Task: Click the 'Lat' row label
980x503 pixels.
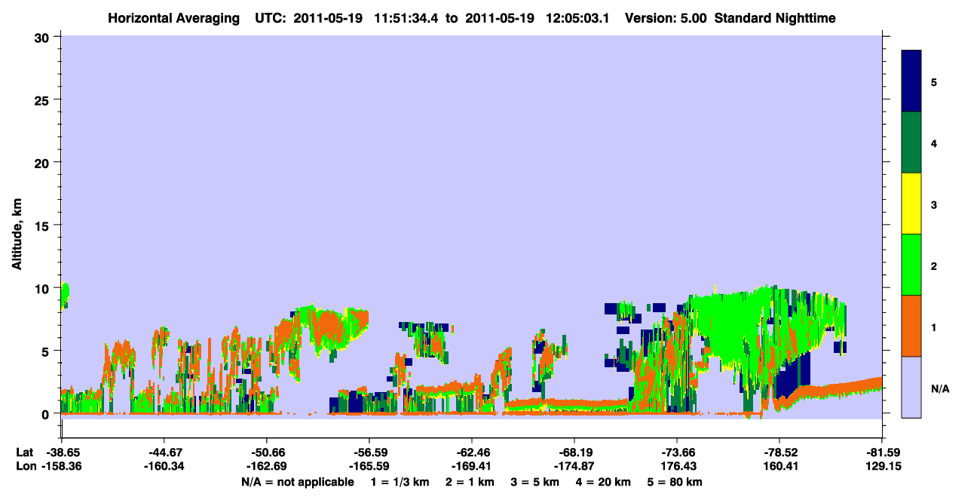Action: [24, 452]
